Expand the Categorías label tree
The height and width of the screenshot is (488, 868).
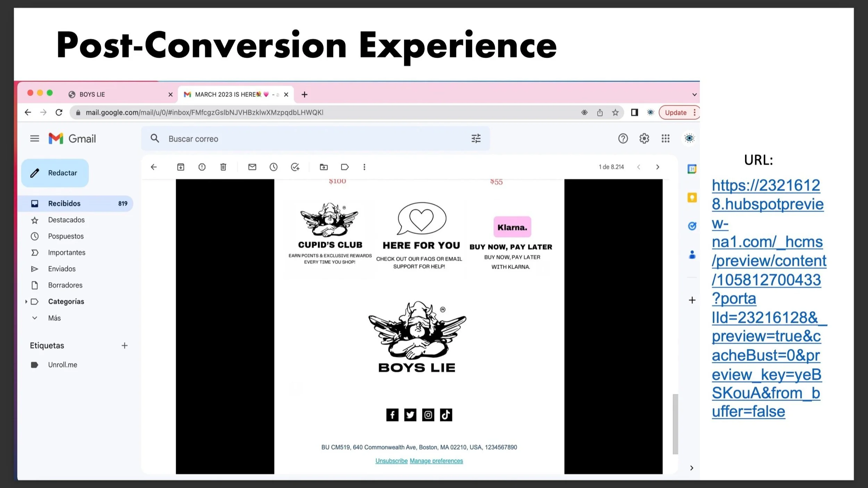tap(26, 302)
